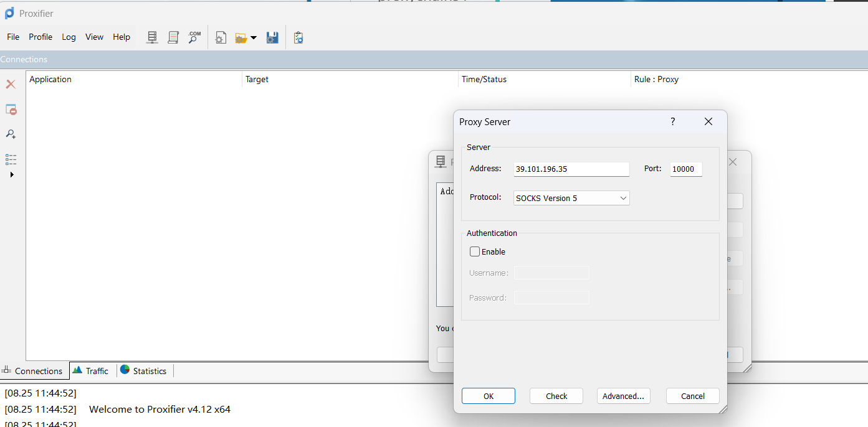Open the Profile menu
The image size is (868, 427).
pyautogui.click(x=41, y=37)
